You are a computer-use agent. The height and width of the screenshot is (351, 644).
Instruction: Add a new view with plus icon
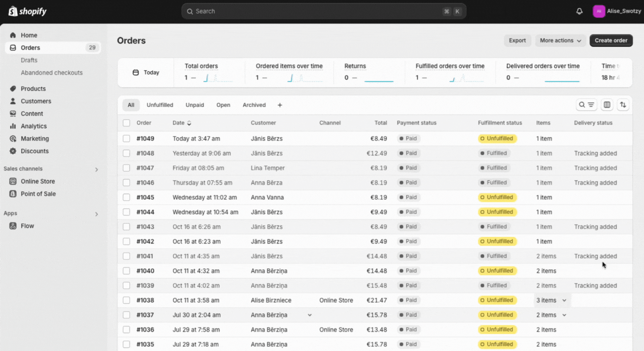280,105
